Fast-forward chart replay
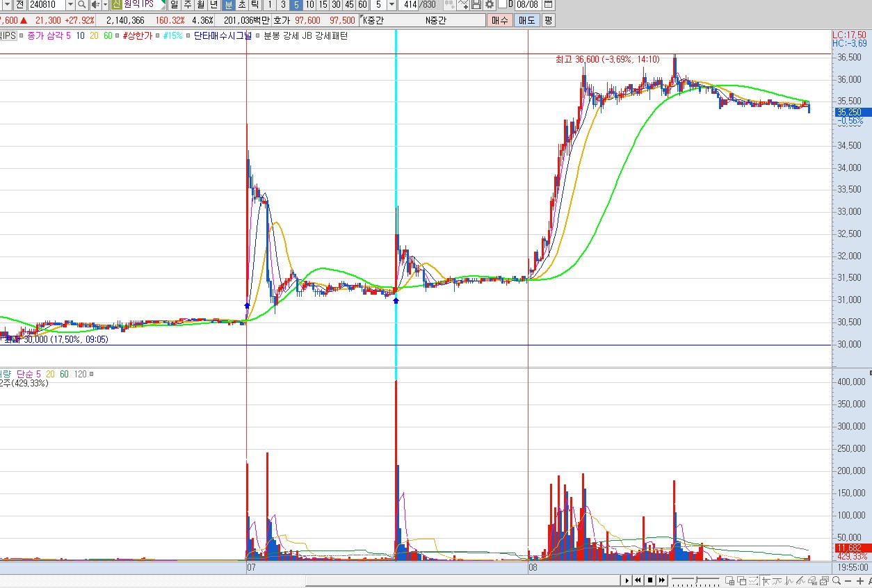 pos(662,580)
